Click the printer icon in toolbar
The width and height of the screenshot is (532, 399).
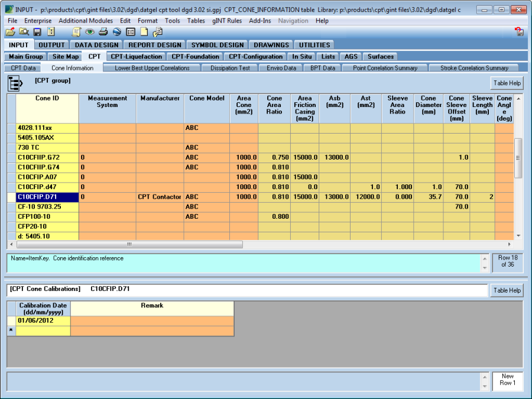tap(103, 32)
